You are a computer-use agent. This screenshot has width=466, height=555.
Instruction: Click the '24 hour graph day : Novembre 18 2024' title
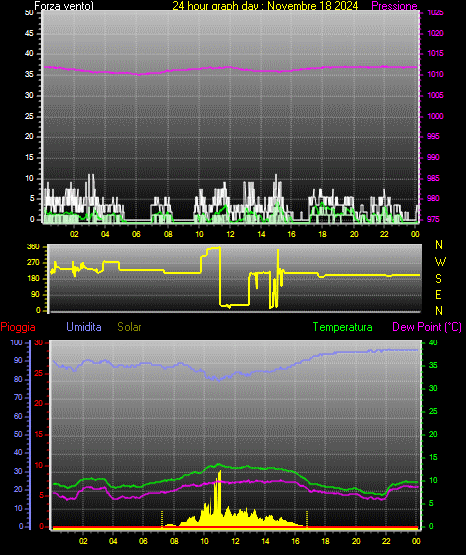265,6
